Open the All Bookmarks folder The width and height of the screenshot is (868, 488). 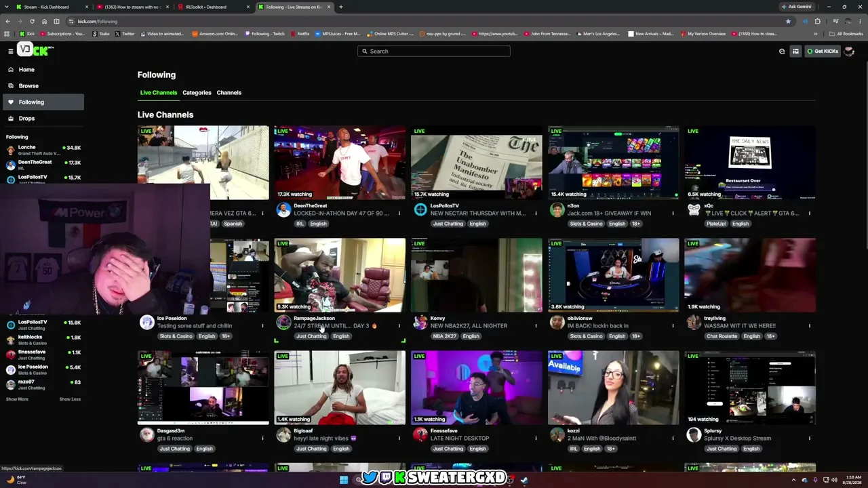(x=846, y=34)
